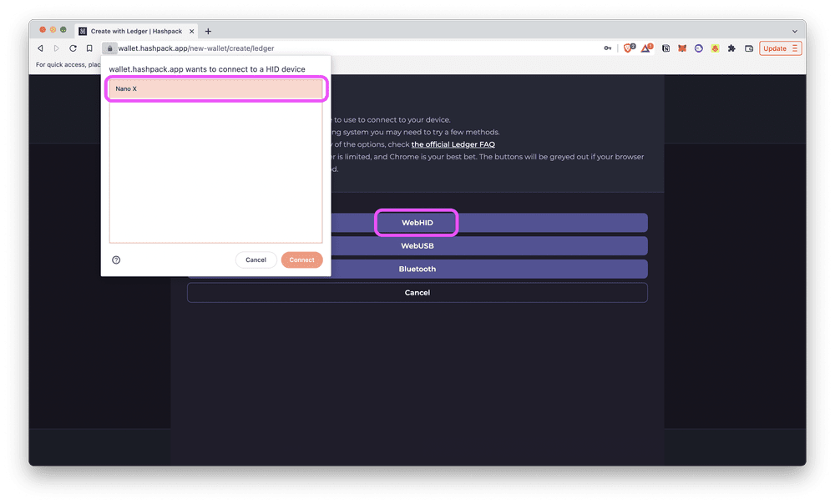Open the official Ledger FAQ link
Image resolution: width=835 pixels, height=504 pixels.
pos(453,144)
